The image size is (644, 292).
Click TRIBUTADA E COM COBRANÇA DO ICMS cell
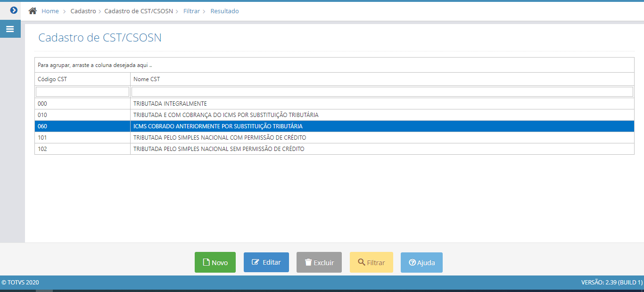tap(382, 115)
